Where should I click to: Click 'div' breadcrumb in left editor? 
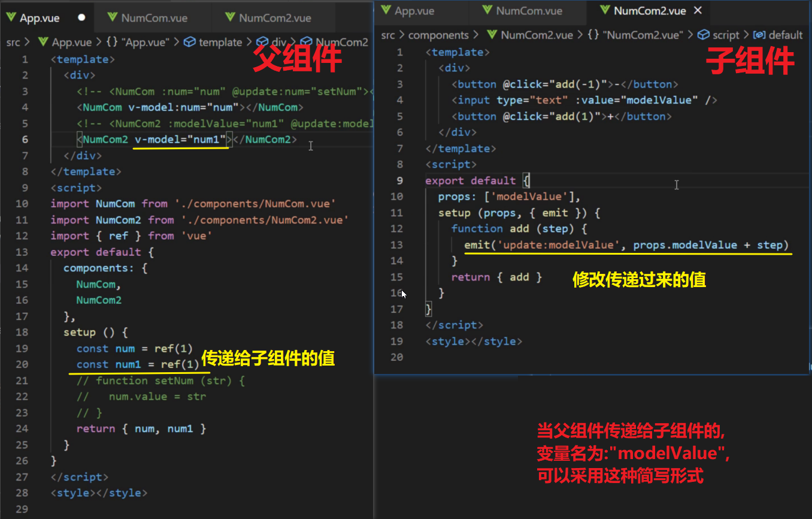point(279,42)
